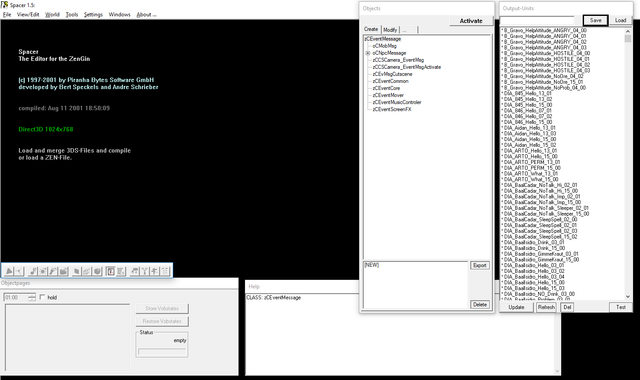The image size is (640, 380).
Task: Click the time spinner arrows beside 01:00
Action: [x=32, y=298]
